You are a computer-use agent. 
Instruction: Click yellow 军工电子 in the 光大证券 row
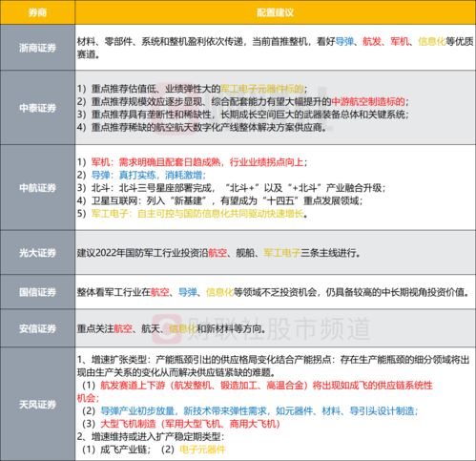[282, 253]
